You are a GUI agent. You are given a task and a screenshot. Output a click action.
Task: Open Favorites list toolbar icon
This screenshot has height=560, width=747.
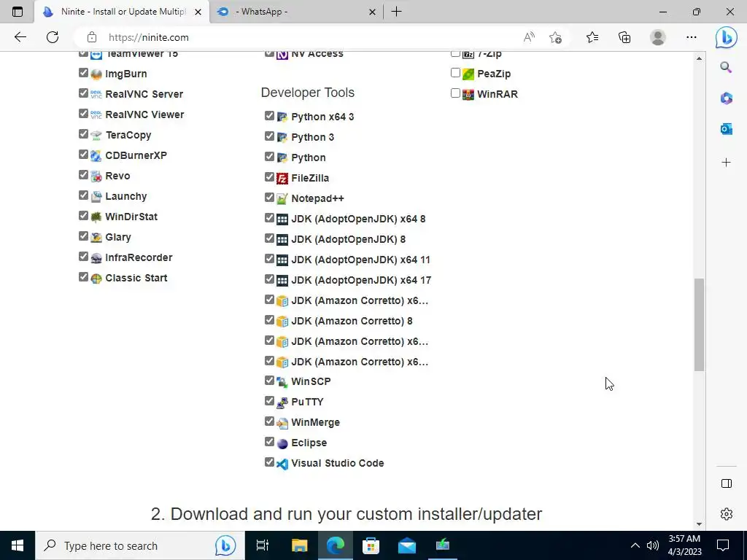pos(592,37)
